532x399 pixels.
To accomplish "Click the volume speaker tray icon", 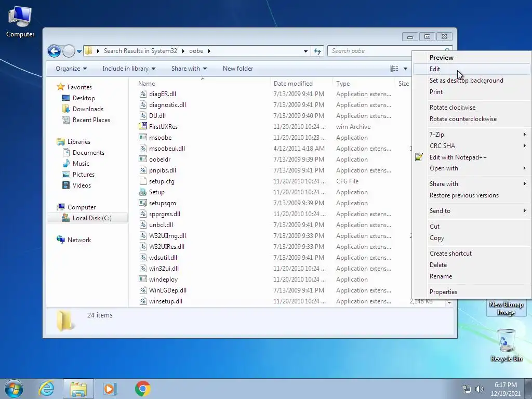I will (479, 389).
